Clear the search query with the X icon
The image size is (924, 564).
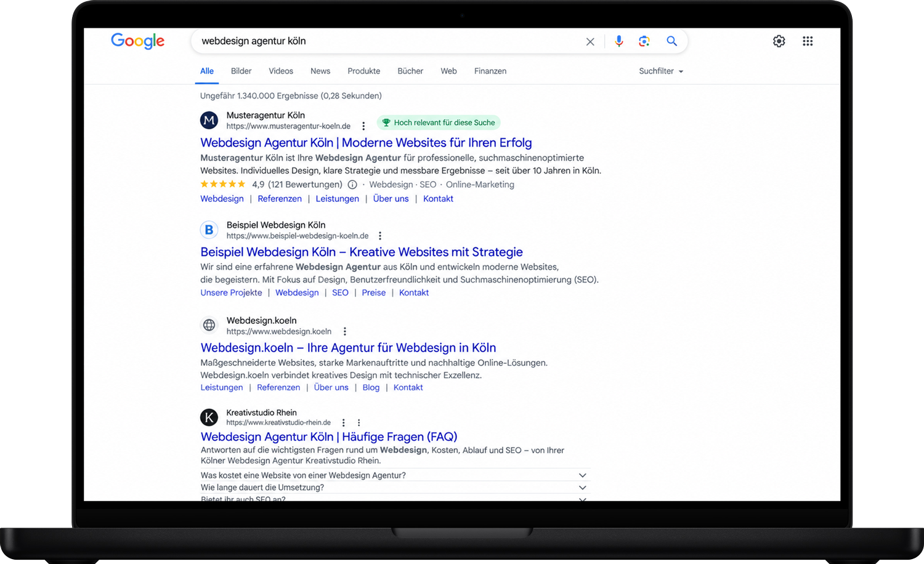click(590, 41)
